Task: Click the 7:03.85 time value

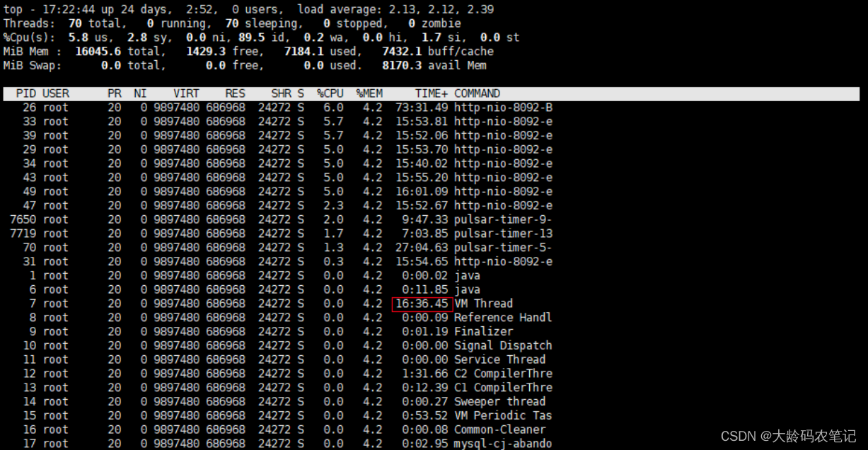Action: click(425, 233)
